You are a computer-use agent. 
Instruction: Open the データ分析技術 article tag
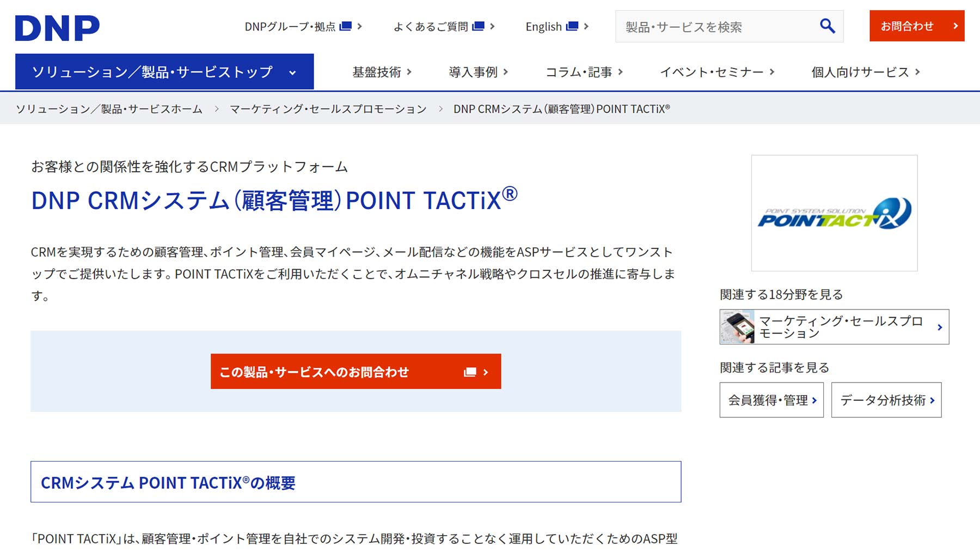[886, 400]
